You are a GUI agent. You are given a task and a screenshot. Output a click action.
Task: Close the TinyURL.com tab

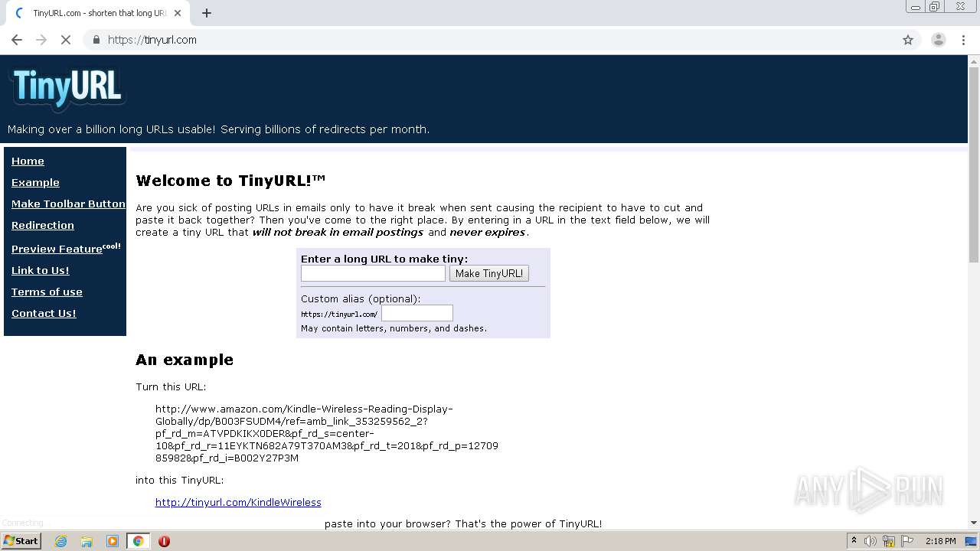[178, 13]
